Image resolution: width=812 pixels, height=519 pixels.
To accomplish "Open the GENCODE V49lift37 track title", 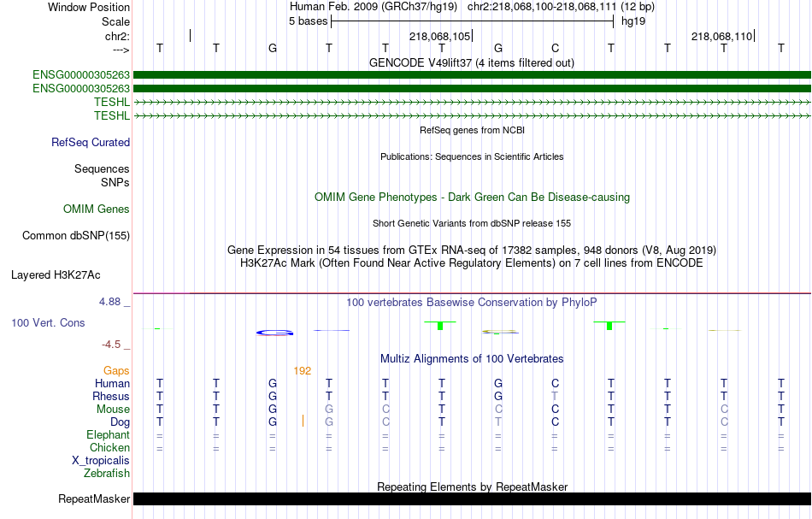I will click(x=472, y=62).
